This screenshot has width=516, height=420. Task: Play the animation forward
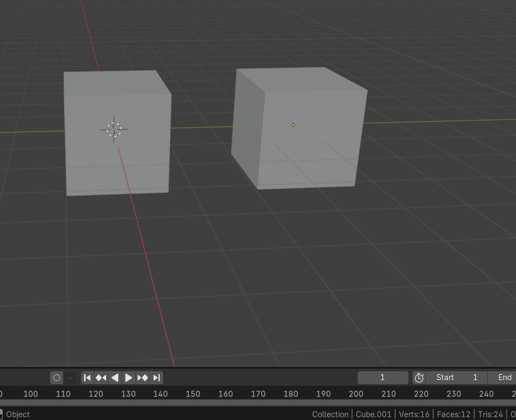[x=129, y=377]
